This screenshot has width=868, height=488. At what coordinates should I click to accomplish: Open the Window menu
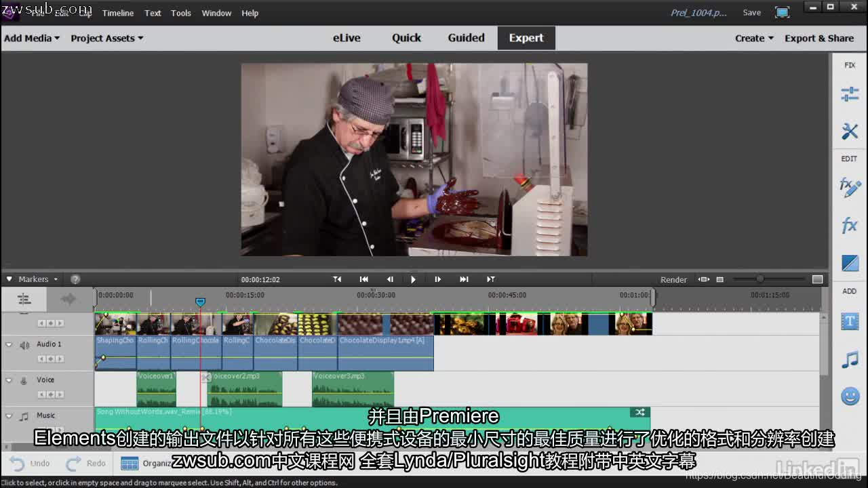point(216,13)
